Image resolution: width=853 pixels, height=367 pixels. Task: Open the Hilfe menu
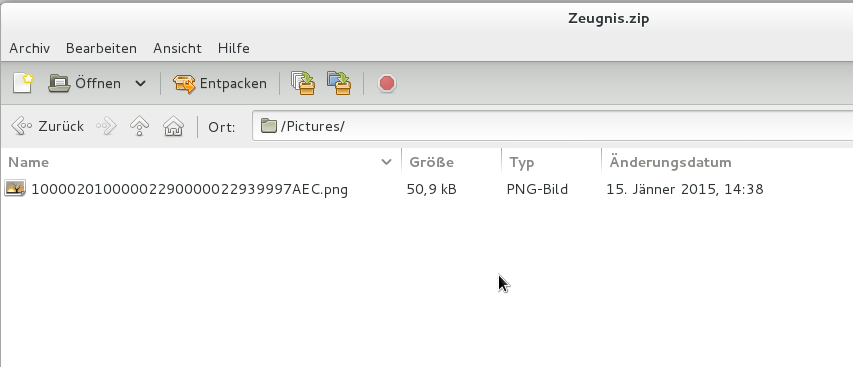click(x=234, y=48)
